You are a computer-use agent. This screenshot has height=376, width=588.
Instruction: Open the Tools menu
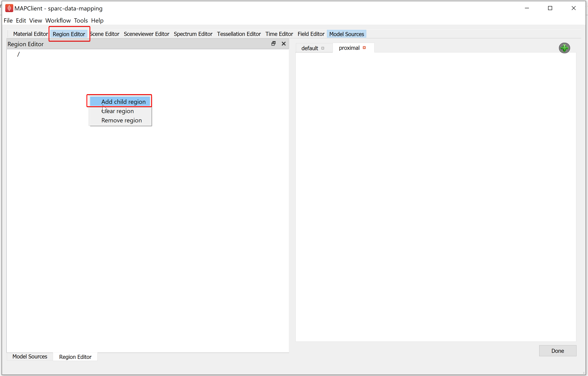pos(81,21)
